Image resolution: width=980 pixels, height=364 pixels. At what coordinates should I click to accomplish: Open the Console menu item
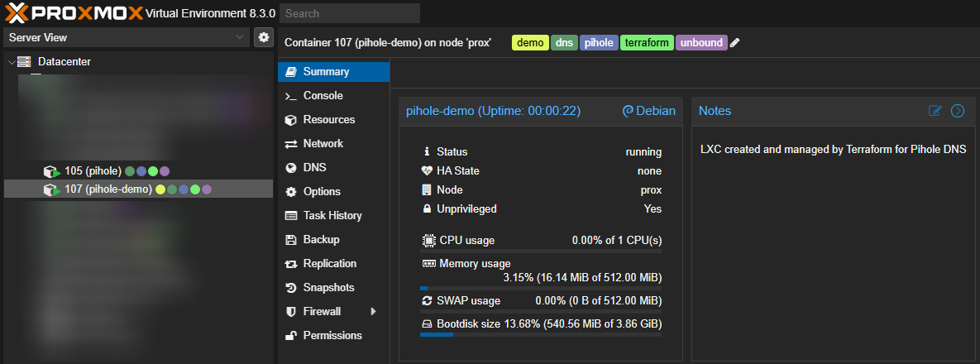click(x=323, y=96)
